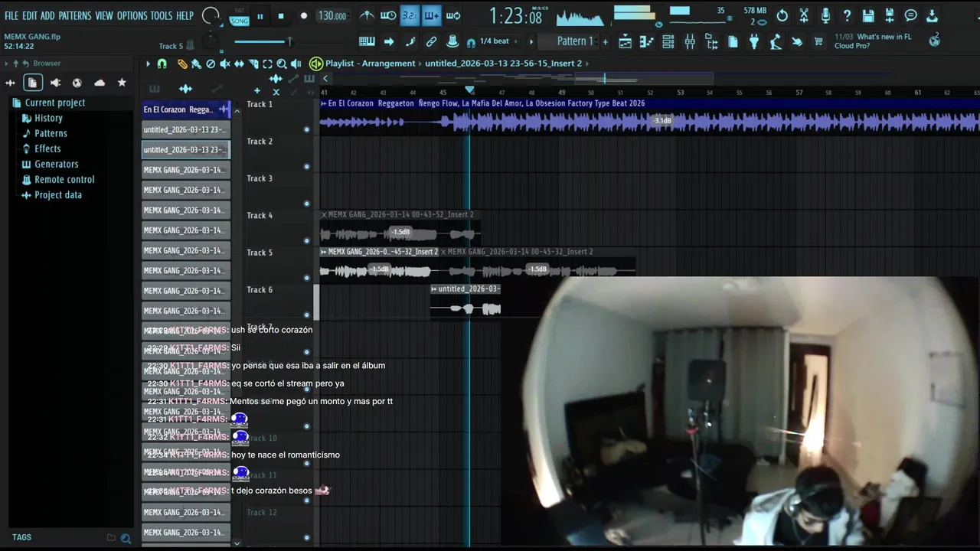Click the render export audio icon
Image resolution: width=980 pixels, height=551 pixels.
click(x=889, y=15)
